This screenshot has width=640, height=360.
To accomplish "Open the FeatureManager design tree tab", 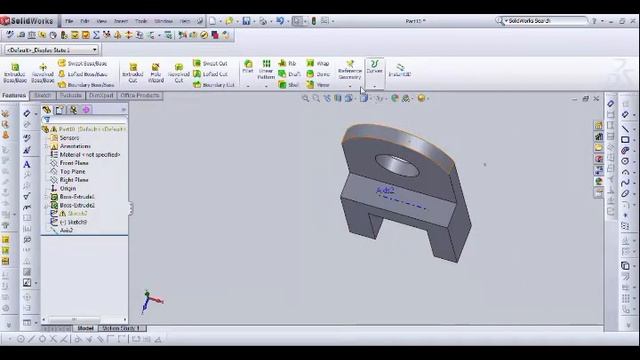I will [47, 109].
